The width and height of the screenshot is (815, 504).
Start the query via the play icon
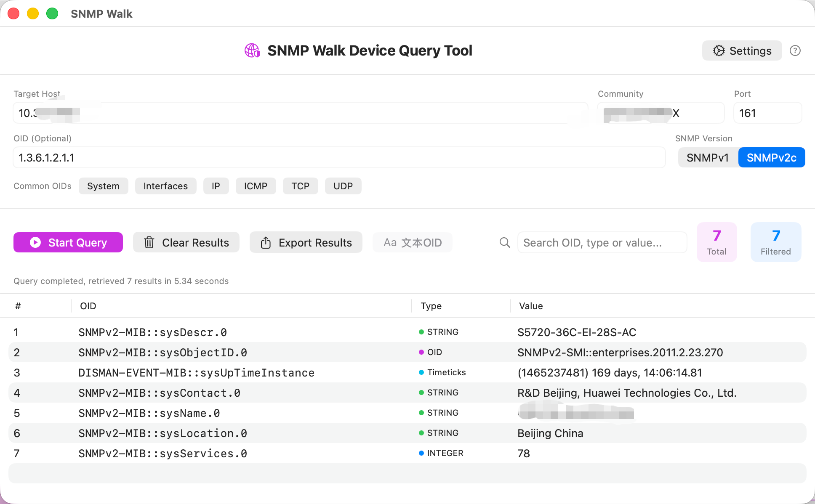(35, 242)
